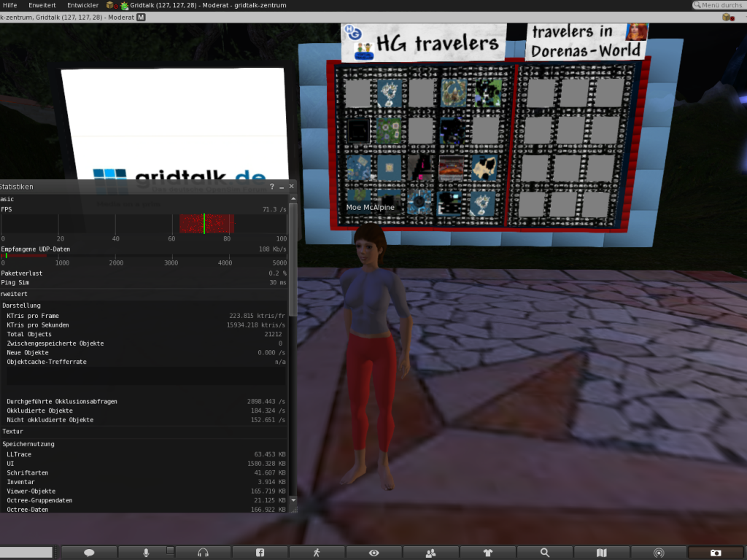This screenshot has height=560, width=747.
Task: Open the eye view camera controls
Action: pyautogui.click(x=373, y=553)
